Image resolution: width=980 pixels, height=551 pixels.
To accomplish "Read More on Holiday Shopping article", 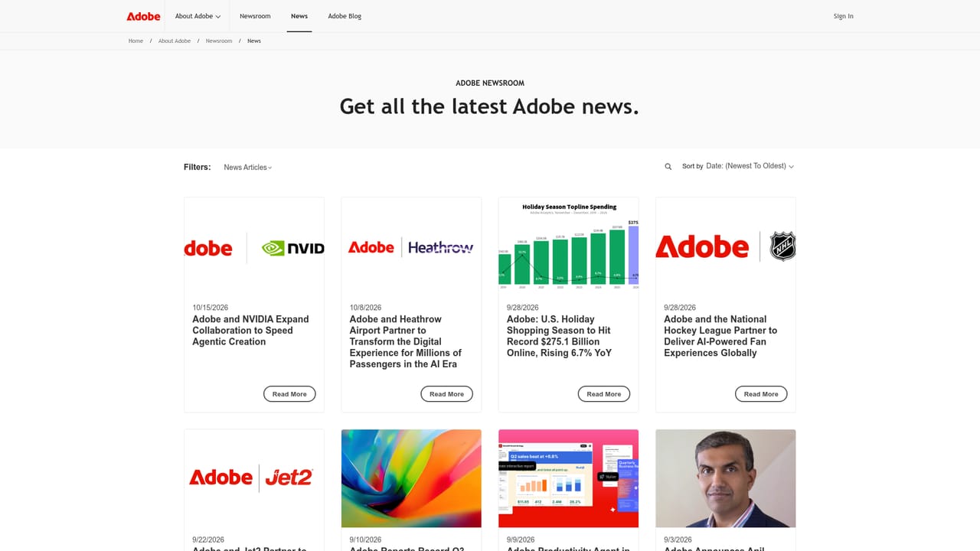I will (x=604, y=394).
